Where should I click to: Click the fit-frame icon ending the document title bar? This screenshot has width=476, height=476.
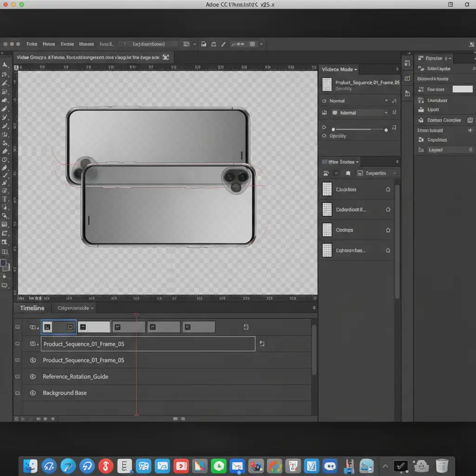coord(165,57)
